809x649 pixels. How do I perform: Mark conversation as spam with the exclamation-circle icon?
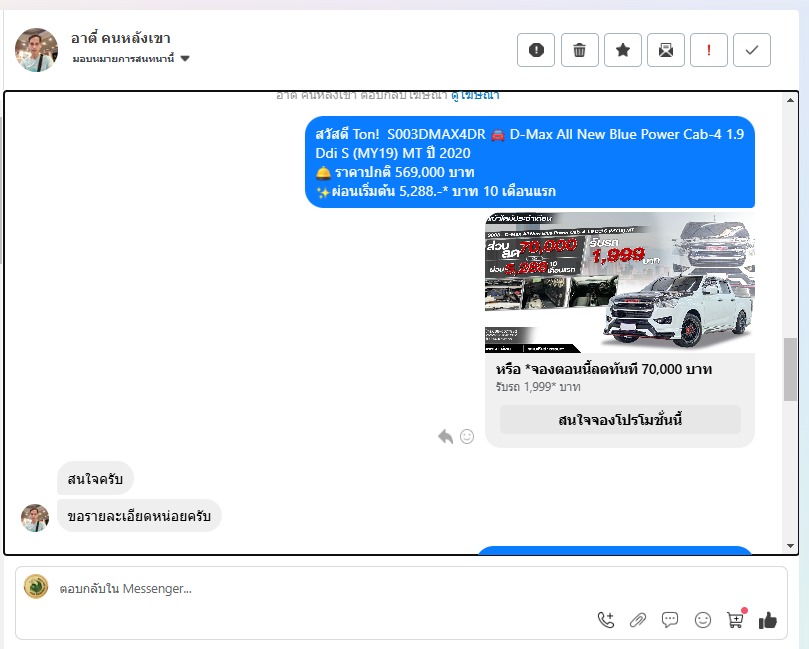[536, 50]
